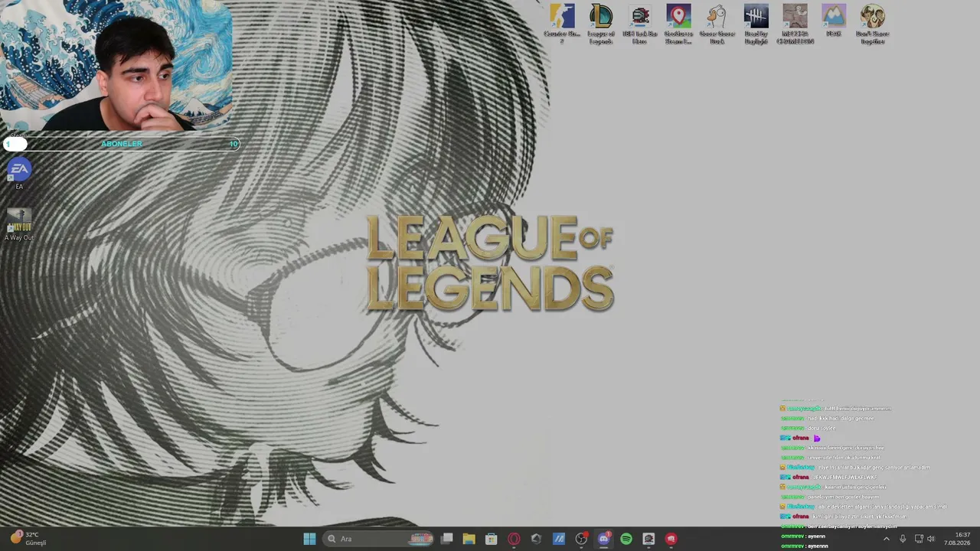
Task: Click chat message 'doru soylee'
Action: pyautogui.click(x=822, y=428)
